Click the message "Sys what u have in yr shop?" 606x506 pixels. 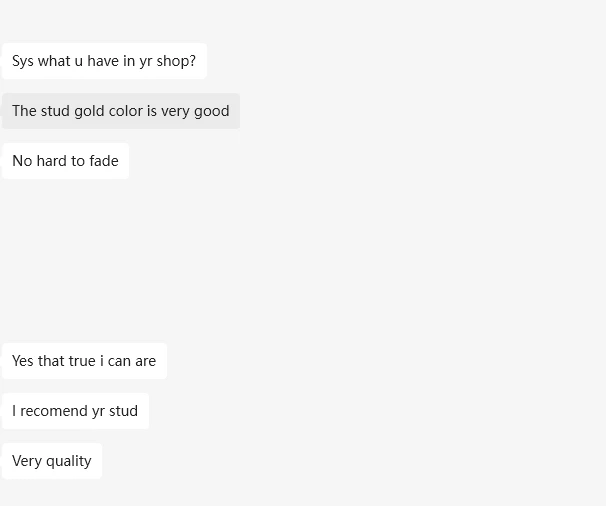[104, 61]
